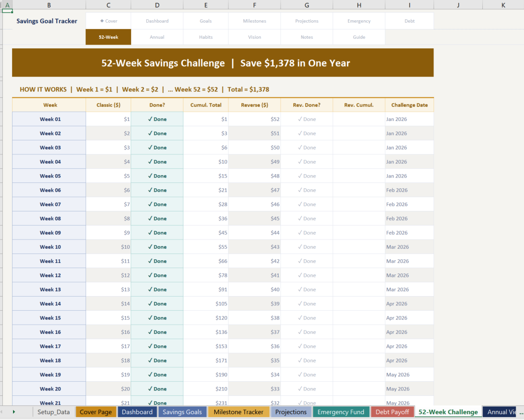Toggle Done status for Week 19
Viewport: 524px width, 420px height.
(157, 375)
